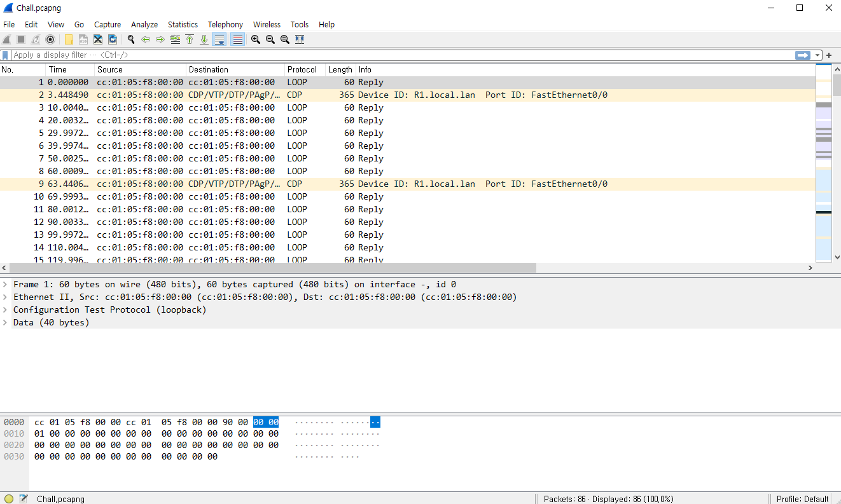Close this capture file icon
Image resolution: width=841 pixels, height=504 pixels.
pos(98,39)
